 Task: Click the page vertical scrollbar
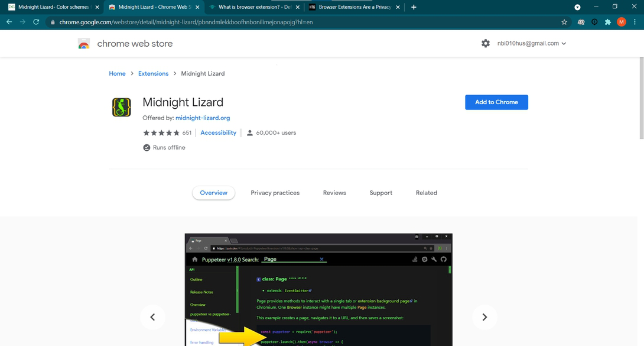point(641,99)
